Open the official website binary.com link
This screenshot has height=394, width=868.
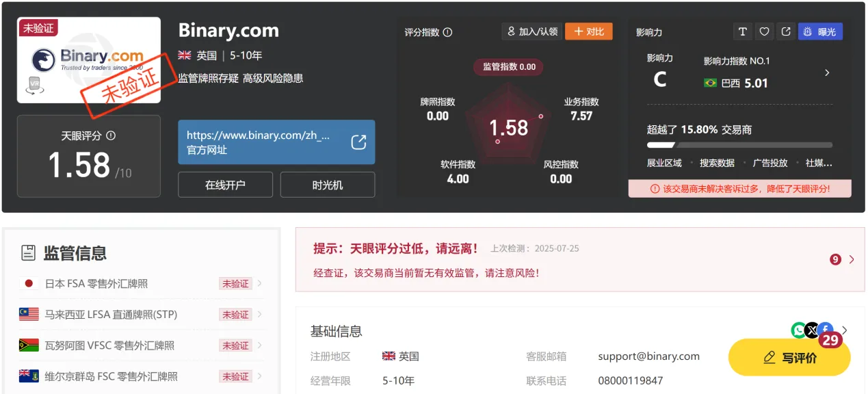tap(276, 142)
